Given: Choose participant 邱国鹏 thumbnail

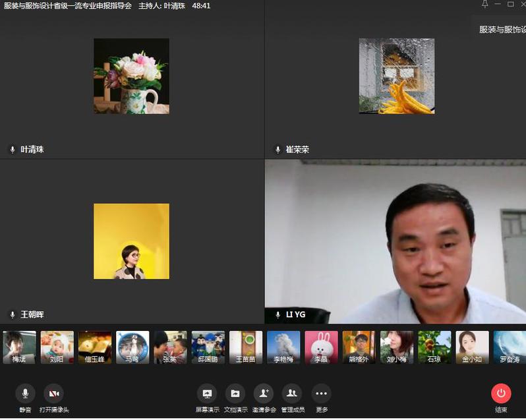Looking at the screenshot, I should 208,347.
